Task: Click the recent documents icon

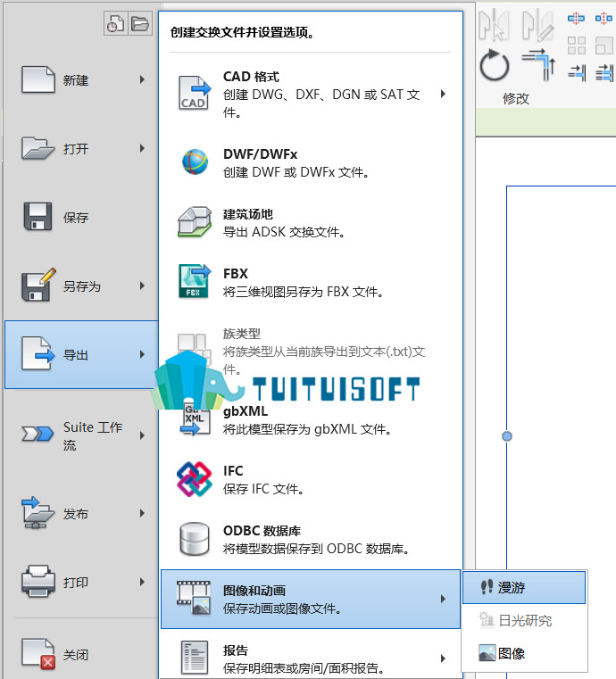Action: pyautogui.click(x=116, y=23)
